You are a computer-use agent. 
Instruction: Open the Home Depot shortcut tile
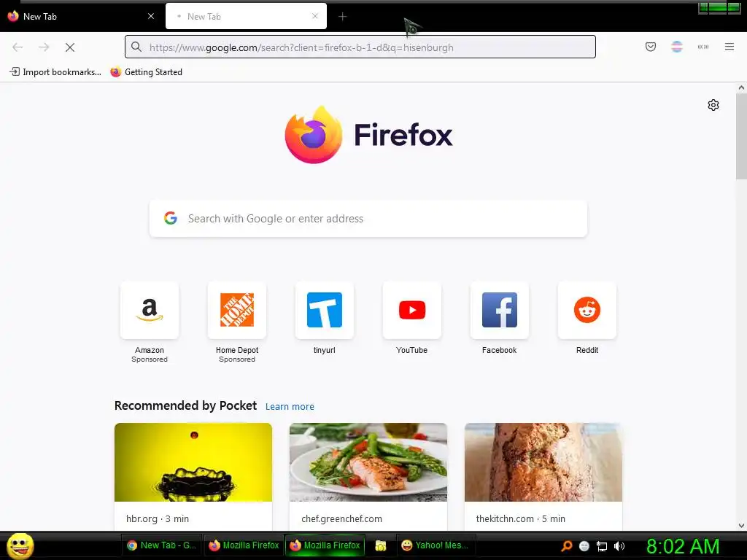pyautogui.click(x=237, y=310)
